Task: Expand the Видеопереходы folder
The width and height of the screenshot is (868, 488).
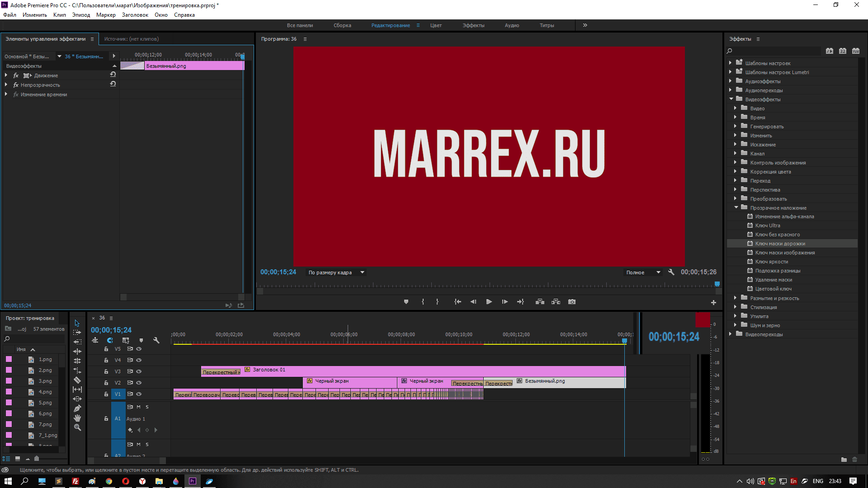Action: coord(731,334)
